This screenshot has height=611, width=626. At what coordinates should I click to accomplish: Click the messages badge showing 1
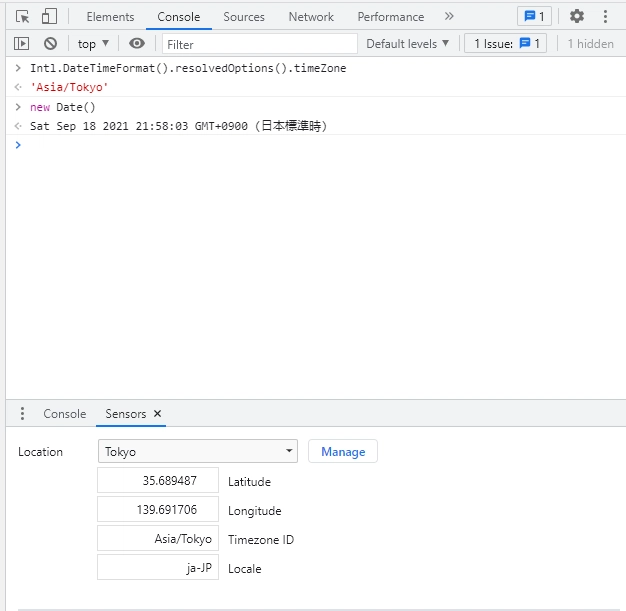click(x=534, y=16)
